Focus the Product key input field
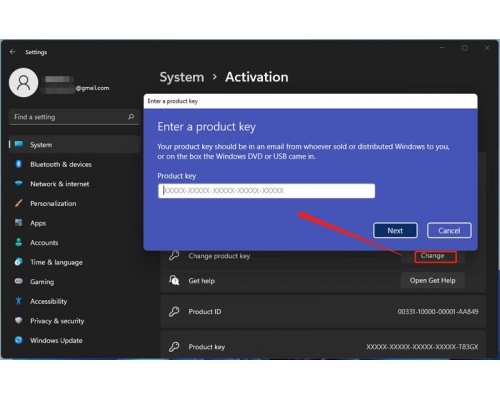This screenshot has width=500, height=400. coord(266,191)
